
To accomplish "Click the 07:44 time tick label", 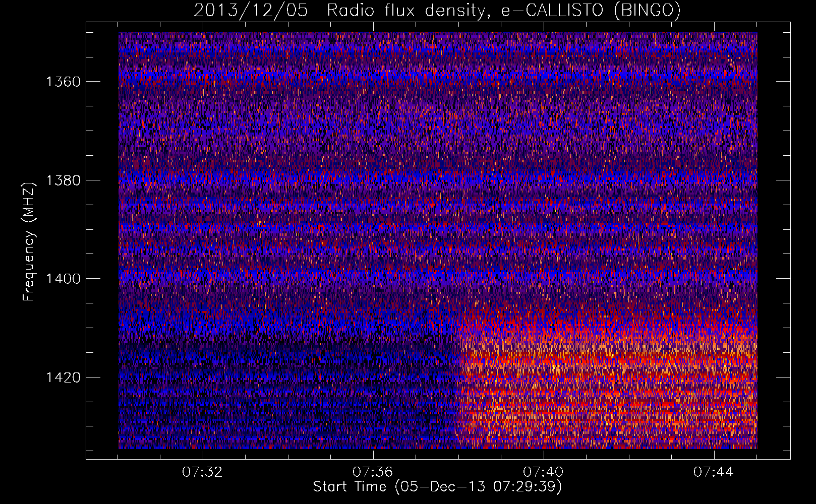I will click(714, 472).
